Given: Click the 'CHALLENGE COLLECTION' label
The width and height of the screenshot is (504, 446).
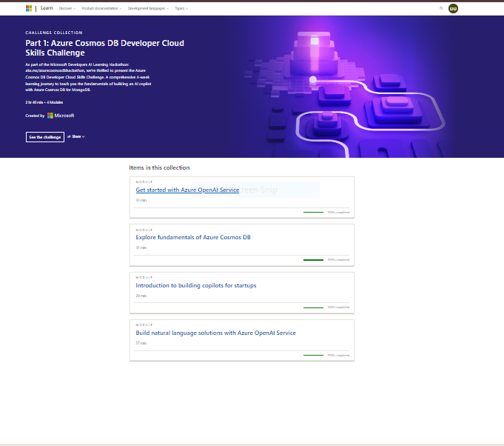Looking at the screenshot, I should 54,33.
